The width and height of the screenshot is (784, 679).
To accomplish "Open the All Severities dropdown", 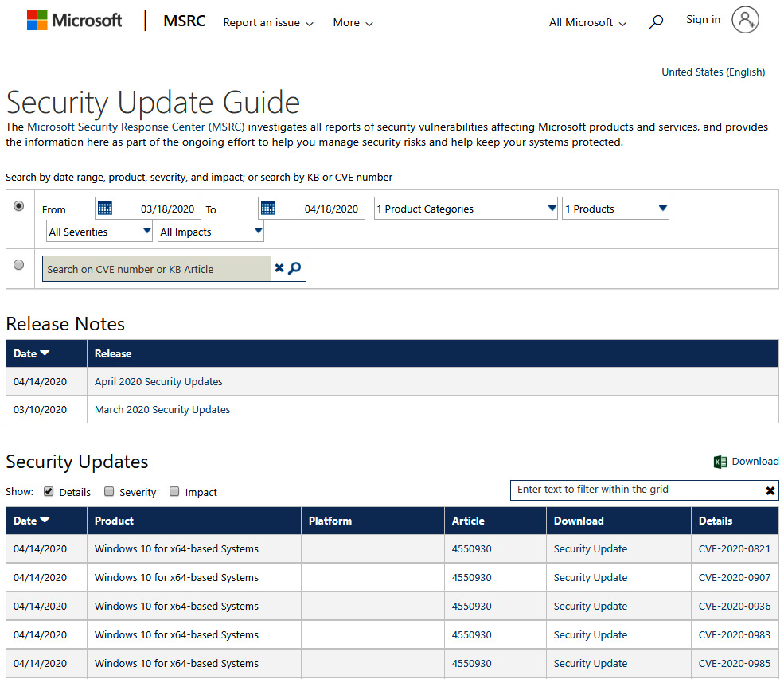I will pos(99,232).
